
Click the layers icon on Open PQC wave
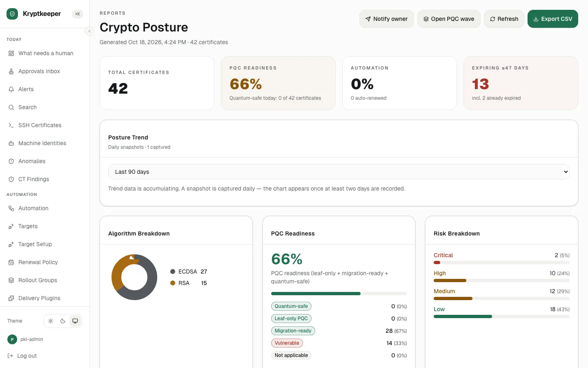[426, 19]
